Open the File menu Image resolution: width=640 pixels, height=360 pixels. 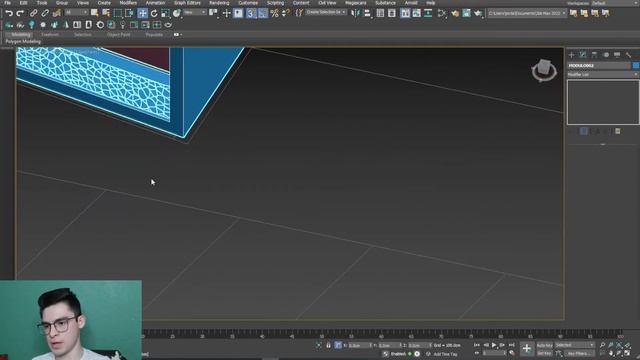point(7,3)
